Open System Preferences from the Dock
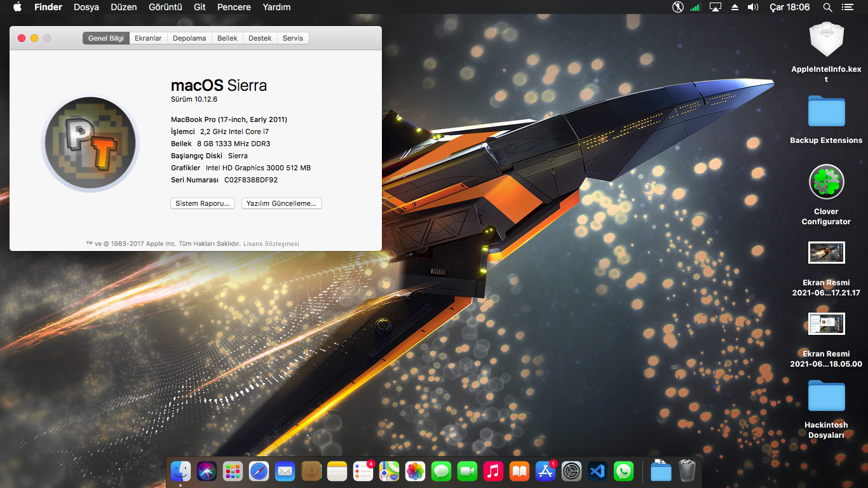 pyautogui.click(x=572, y=471)
